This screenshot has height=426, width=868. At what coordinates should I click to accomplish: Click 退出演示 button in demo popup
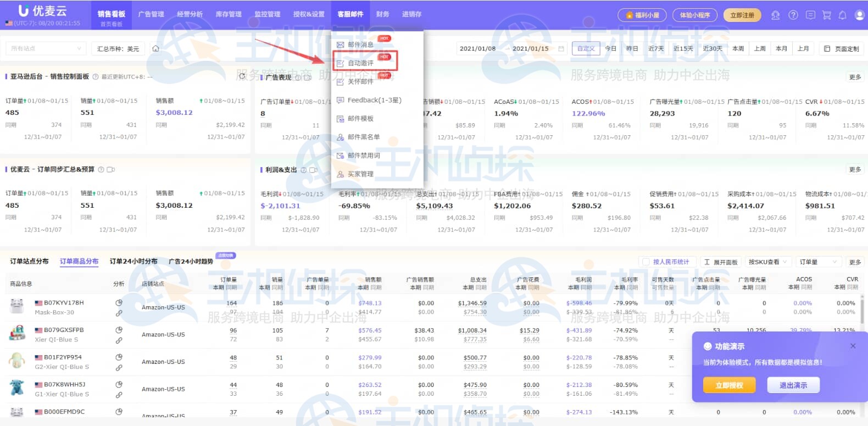pyautogui.click(x=793, y=385)
